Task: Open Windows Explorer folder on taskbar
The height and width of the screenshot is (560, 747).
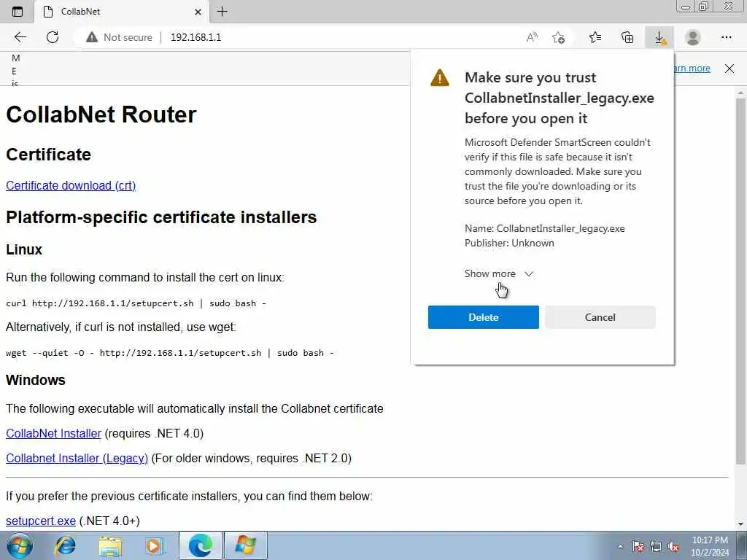Action: 111,545
